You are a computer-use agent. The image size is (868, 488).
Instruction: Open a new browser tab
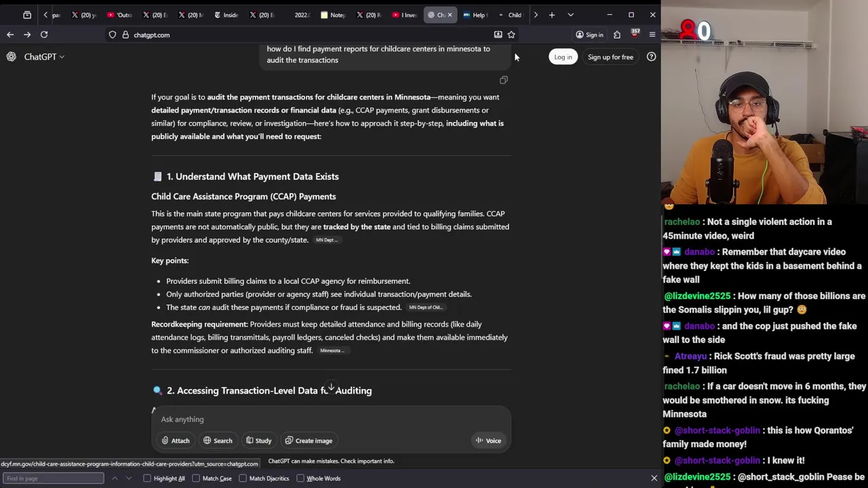pyautogui.click(x=552, y=15)
